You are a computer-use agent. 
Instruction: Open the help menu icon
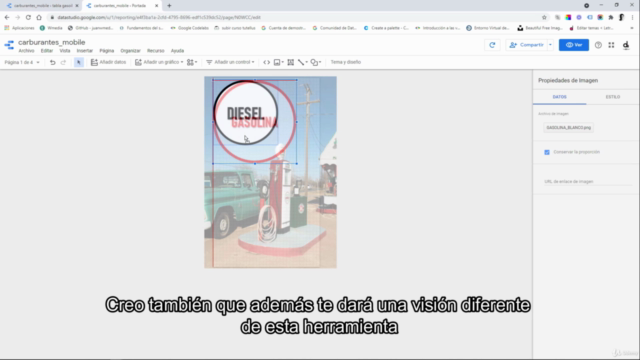click(x=598, y=45)
